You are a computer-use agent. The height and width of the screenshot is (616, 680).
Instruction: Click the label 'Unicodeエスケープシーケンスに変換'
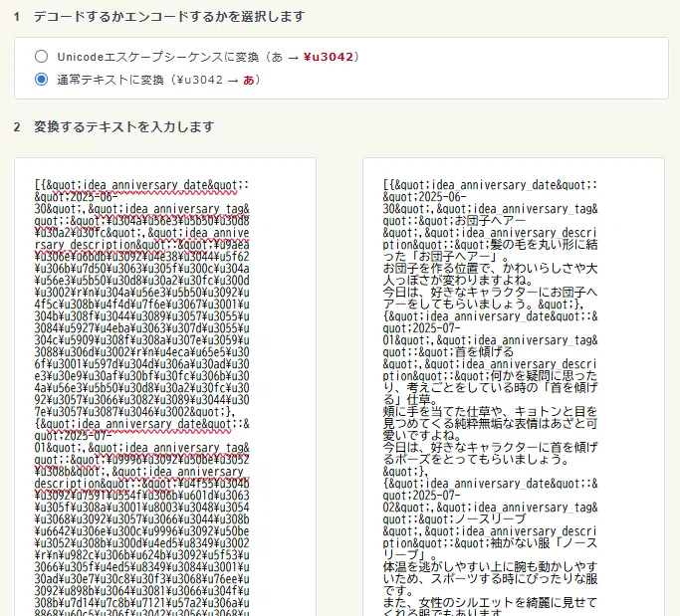[x=158, y=57]
